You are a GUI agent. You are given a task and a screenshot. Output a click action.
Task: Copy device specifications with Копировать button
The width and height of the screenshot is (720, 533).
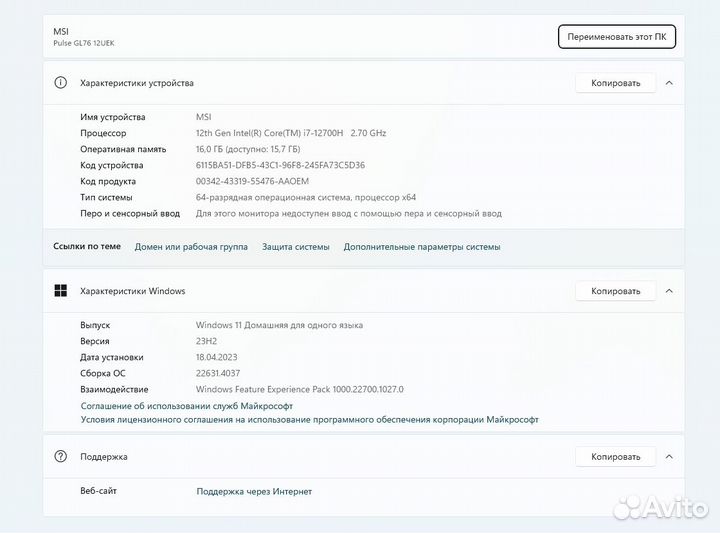[615, 83]
